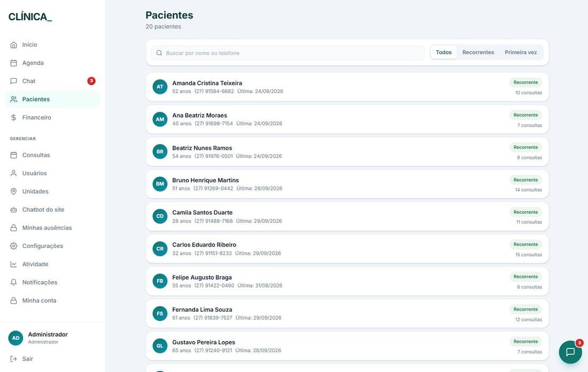Open the Agenda calendar icon
This screenshot has height=372, width=588.
coord(13,63)
